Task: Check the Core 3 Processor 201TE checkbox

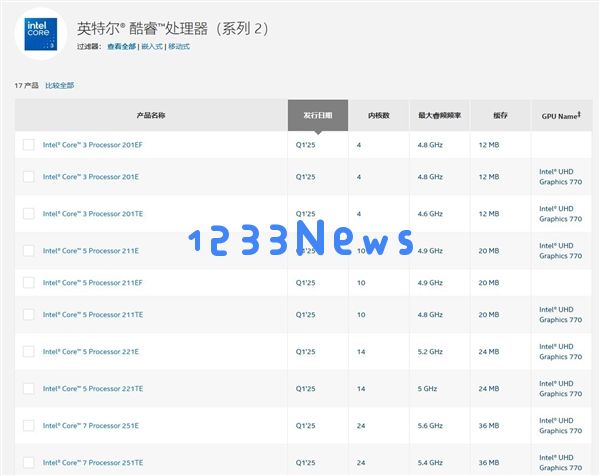Action: (28, 214)
